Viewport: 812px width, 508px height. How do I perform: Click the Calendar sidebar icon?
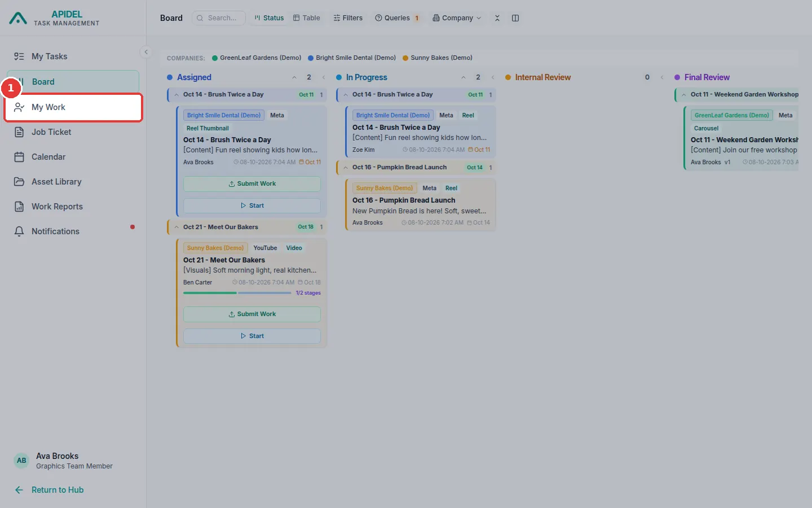click(x=19, y=157)
